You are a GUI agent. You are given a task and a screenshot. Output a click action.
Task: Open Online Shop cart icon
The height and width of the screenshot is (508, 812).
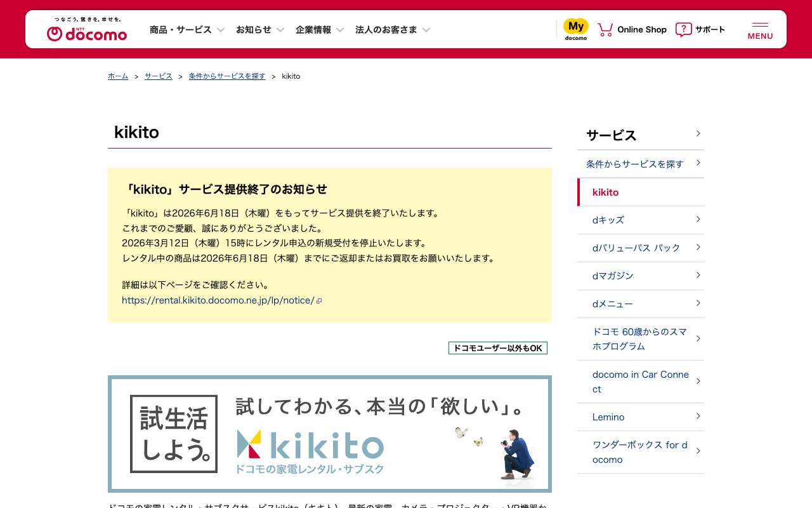[605, 29]
